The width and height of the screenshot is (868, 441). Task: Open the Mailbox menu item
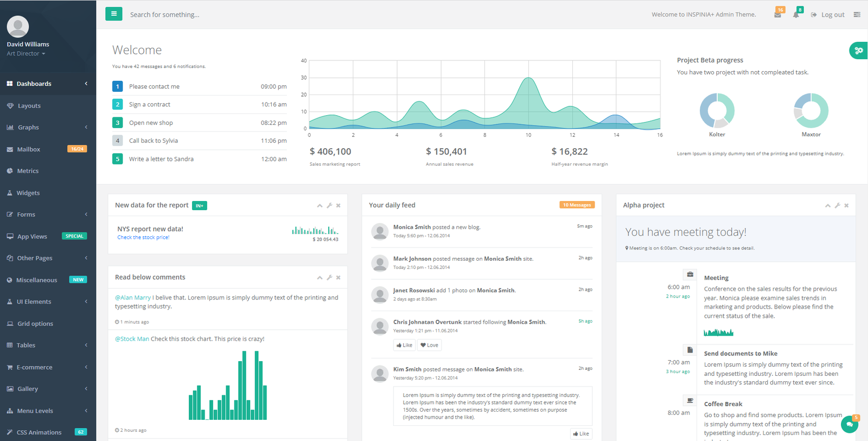pos(29,149)
